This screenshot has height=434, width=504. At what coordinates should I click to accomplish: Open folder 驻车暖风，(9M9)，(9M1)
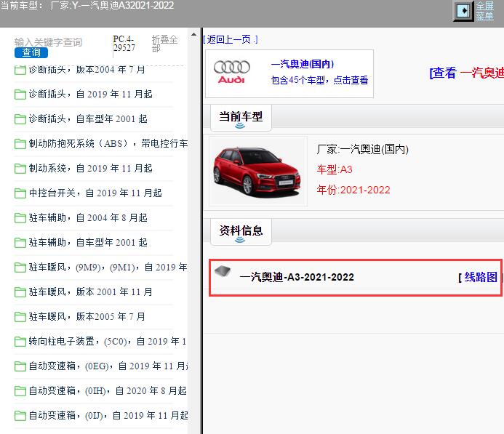[108, 268]
